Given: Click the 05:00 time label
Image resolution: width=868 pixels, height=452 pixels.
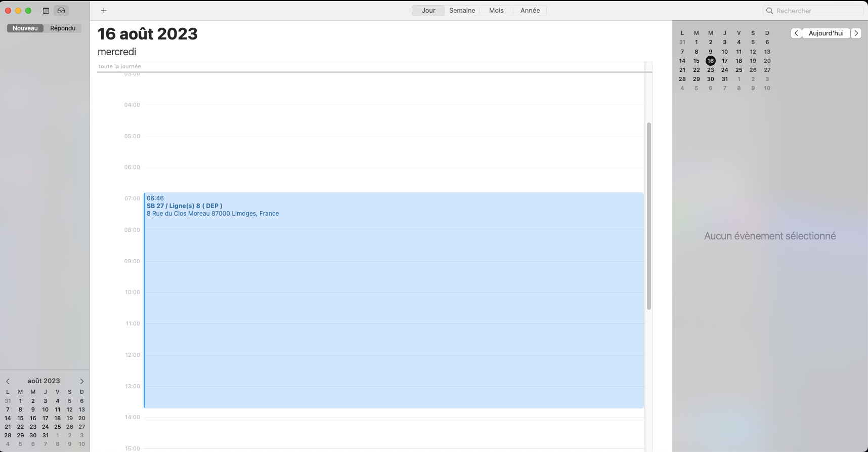Looking at the screenshot, I should point(132,136).
